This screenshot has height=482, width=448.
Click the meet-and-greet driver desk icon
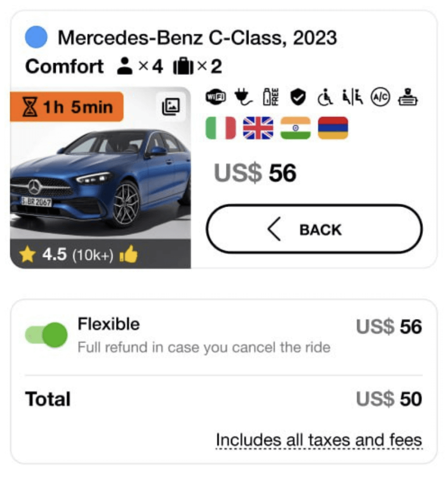408,97
